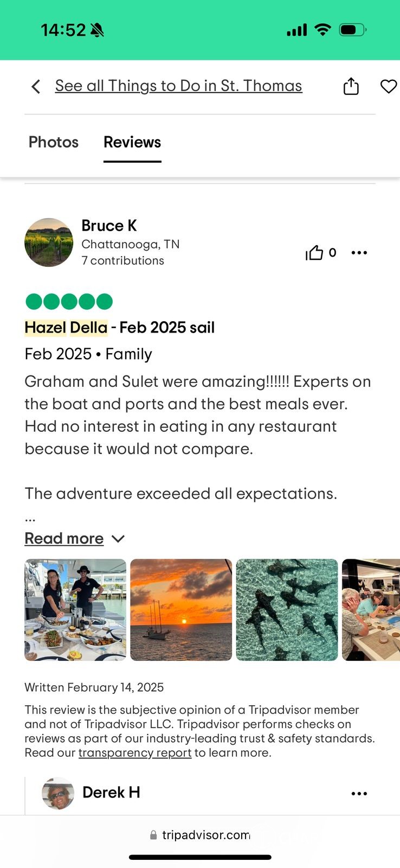
Task: Open more options for Derek H's response
Action: pyautogui.click(x=359, y=794)
